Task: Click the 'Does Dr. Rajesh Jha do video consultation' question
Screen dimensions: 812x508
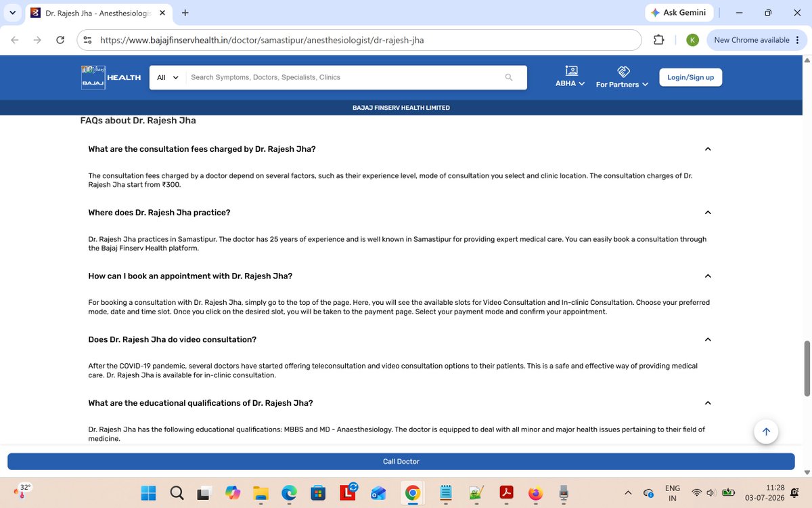Action: point(172,339)
